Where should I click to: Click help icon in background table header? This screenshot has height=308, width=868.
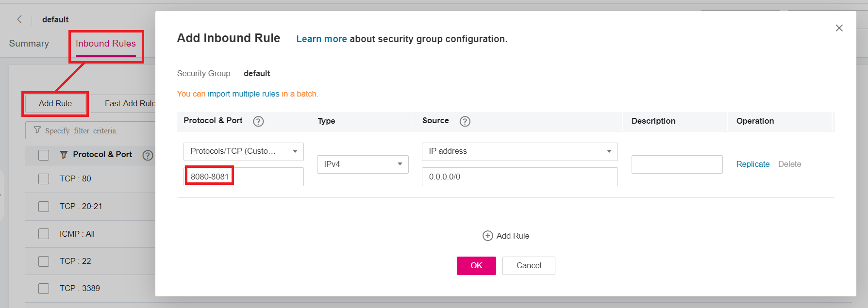[x=148, y=155]
